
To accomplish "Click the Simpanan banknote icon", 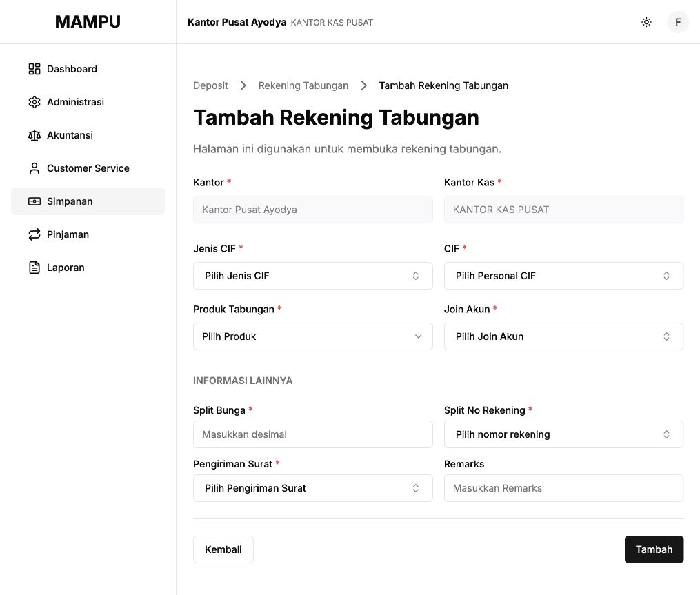I will tap(34, 201).
